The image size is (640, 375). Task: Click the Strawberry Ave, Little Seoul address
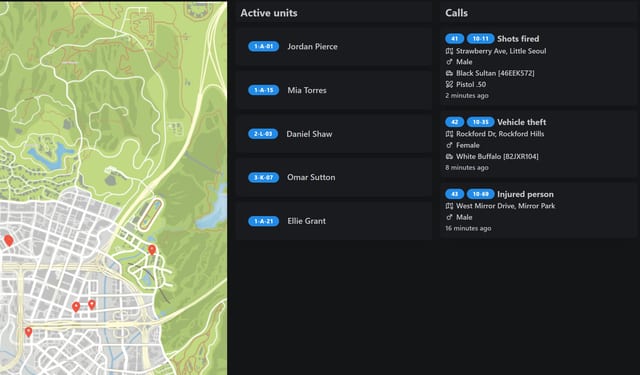pos(501,51)
